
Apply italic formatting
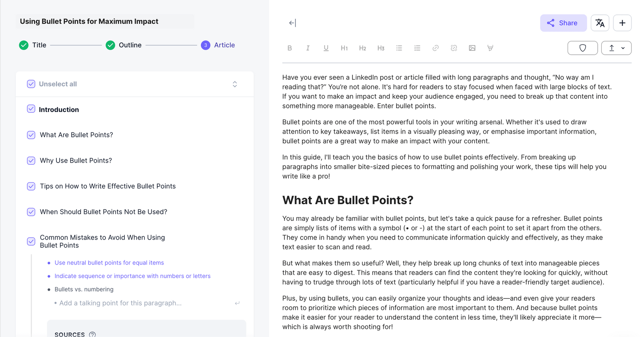[308, 48]
